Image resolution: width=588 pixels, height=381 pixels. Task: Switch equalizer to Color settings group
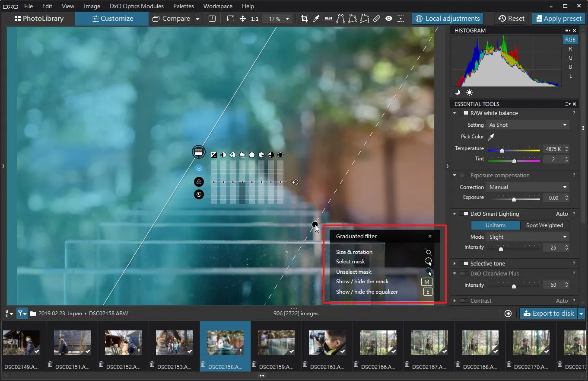coord(199,182)
